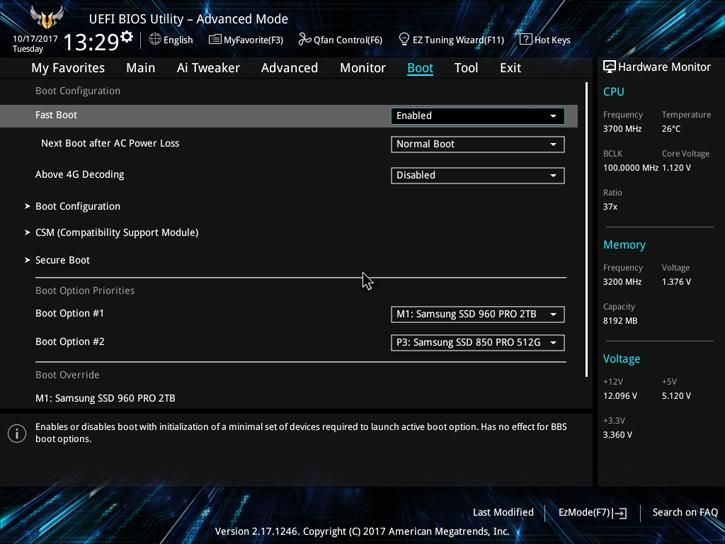Click the TUF logo in the header

tap(46, 17)
